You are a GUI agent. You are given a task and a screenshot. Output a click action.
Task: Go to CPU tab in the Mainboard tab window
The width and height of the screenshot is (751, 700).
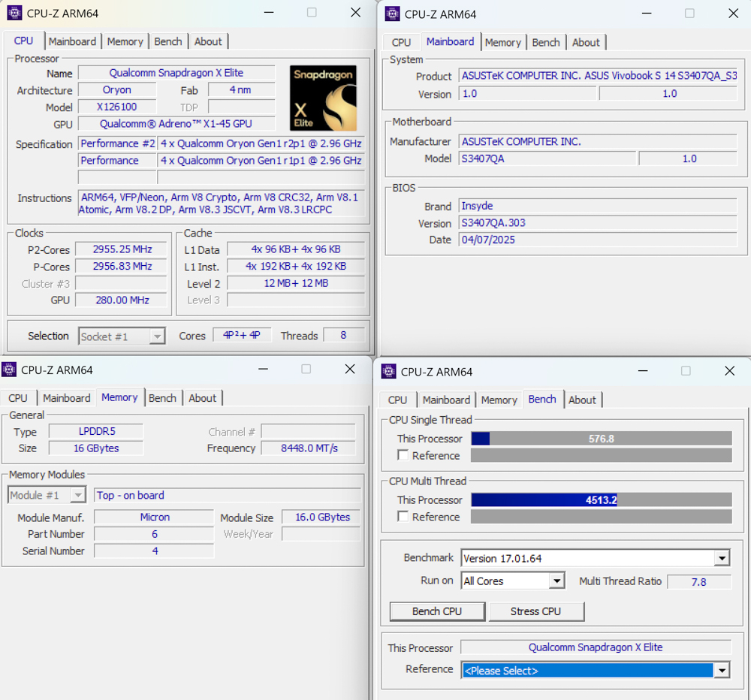(x=401, y=43)
